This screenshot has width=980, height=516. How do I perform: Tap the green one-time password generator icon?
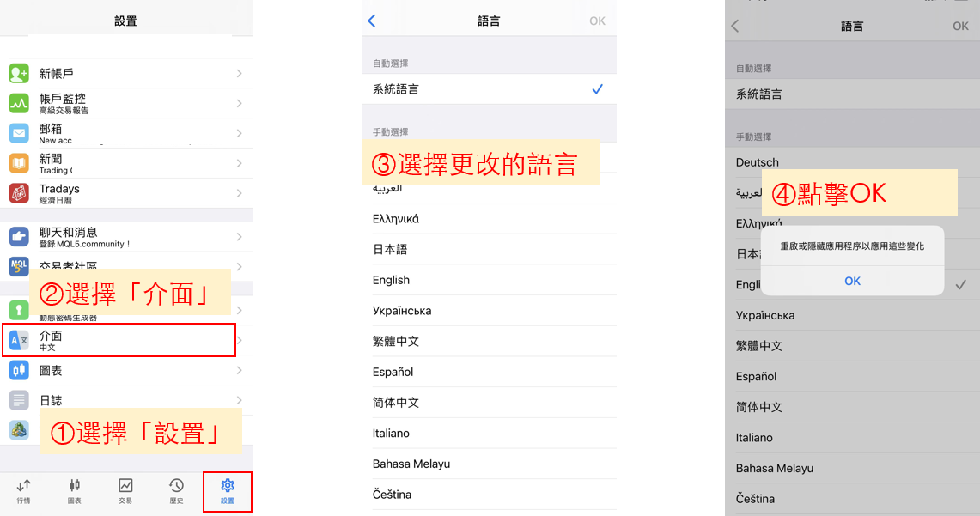(x=19, y=310)
